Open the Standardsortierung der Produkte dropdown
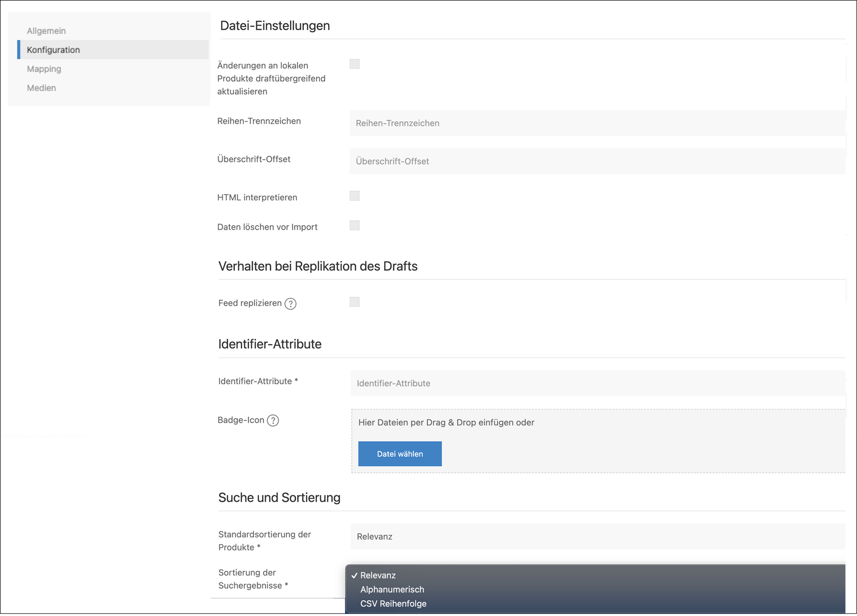Image resolution: width=857 pixels, height=616 pixels. (x=597, y=536)
